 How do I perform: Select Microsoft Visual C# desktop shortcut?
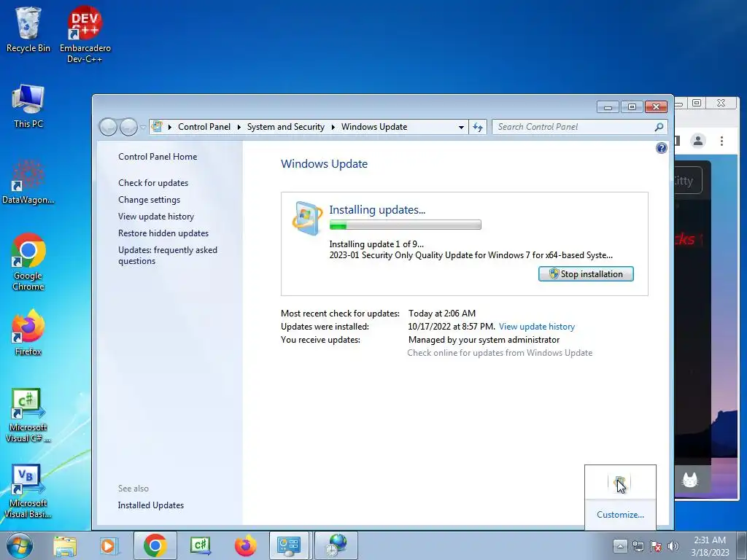(28, 415)
